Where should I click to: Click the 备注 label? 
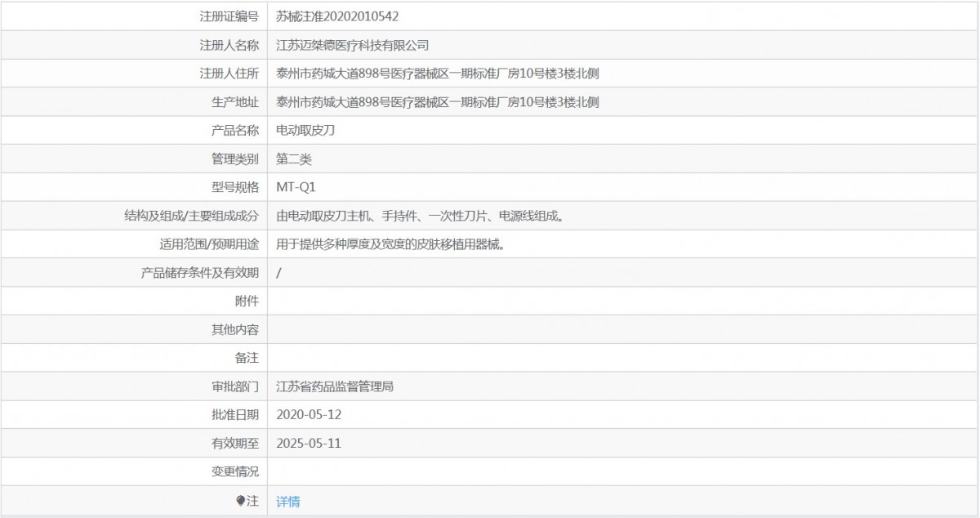247,358
